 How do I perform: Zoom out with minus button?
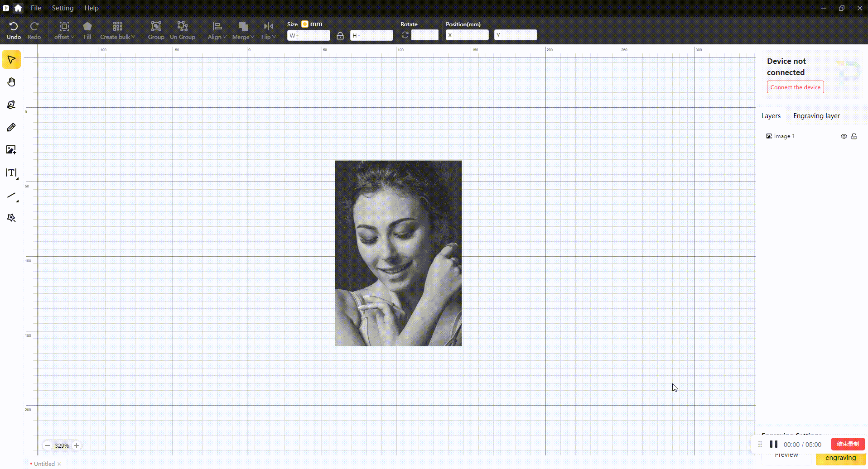point(48,445)
